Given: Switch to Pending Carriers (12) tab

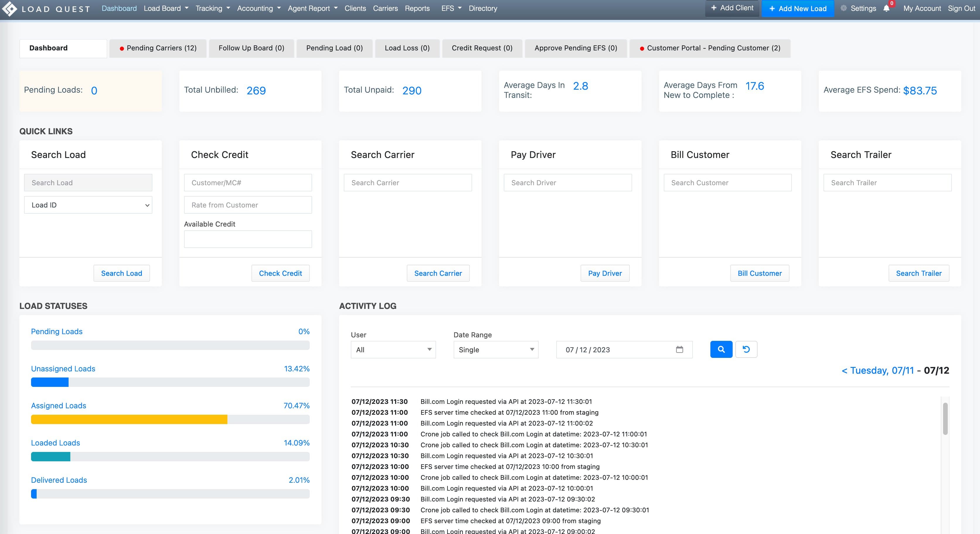Looking at the screenshot, I should (x=158, y=48).
